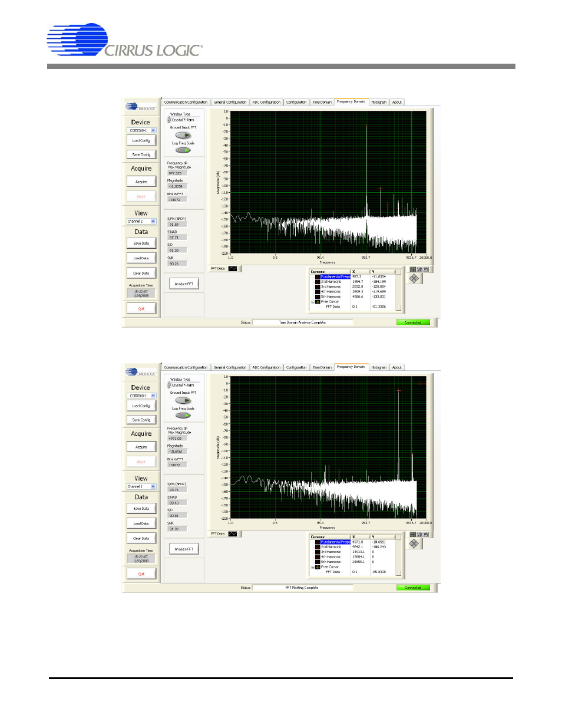Collapse Free Cursor tree in Channel 1 window
The height and width of the screenshot is (728, 562).
point(313,567)
